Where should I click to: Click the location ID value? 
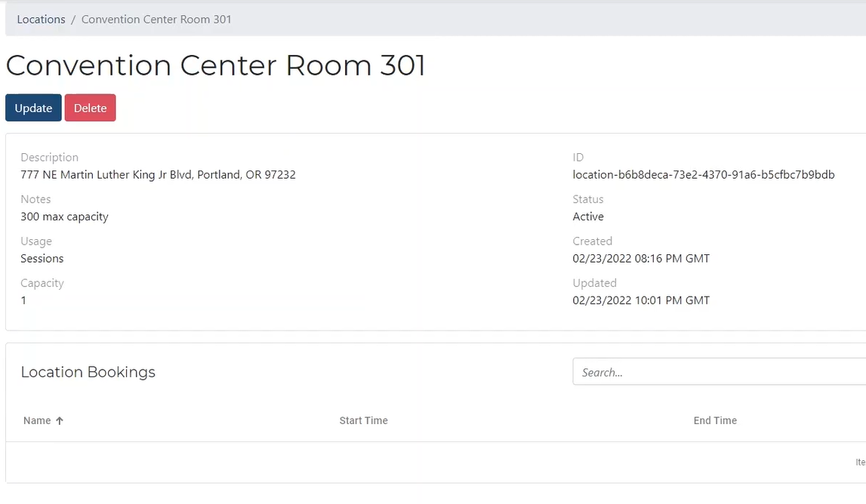coord(703,175)
